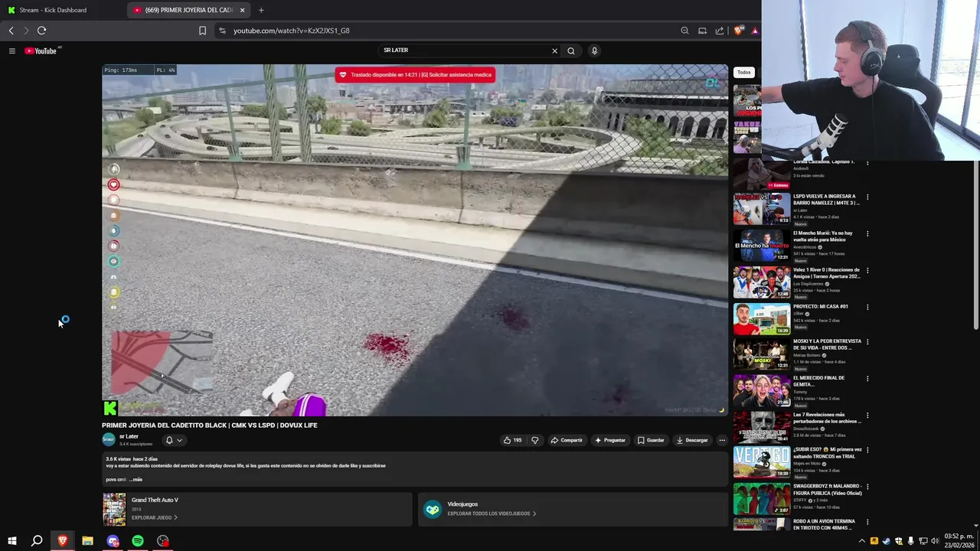Expand description with '...más'
The image size is (980, 551).
click(x=136, y=480)
